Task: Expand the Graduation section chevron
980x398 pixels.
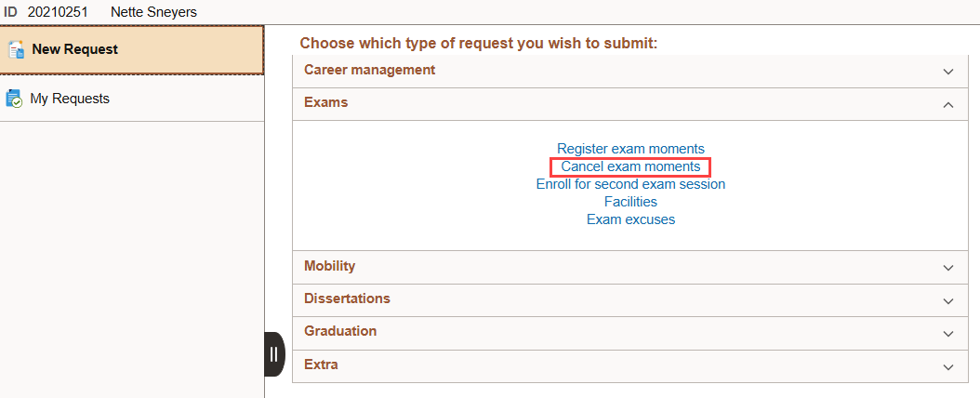Action: [x=947, y=334]
